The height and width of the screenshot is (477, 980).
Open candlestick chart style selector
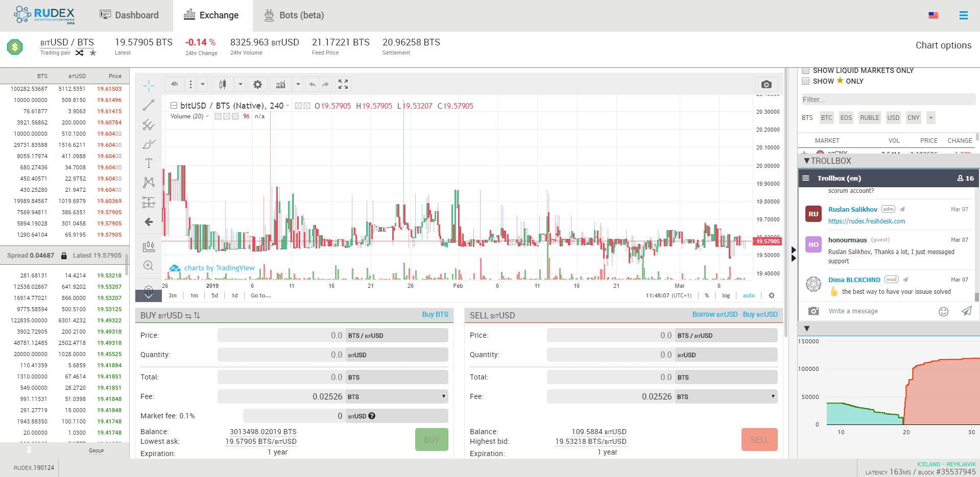pos(223,84)
